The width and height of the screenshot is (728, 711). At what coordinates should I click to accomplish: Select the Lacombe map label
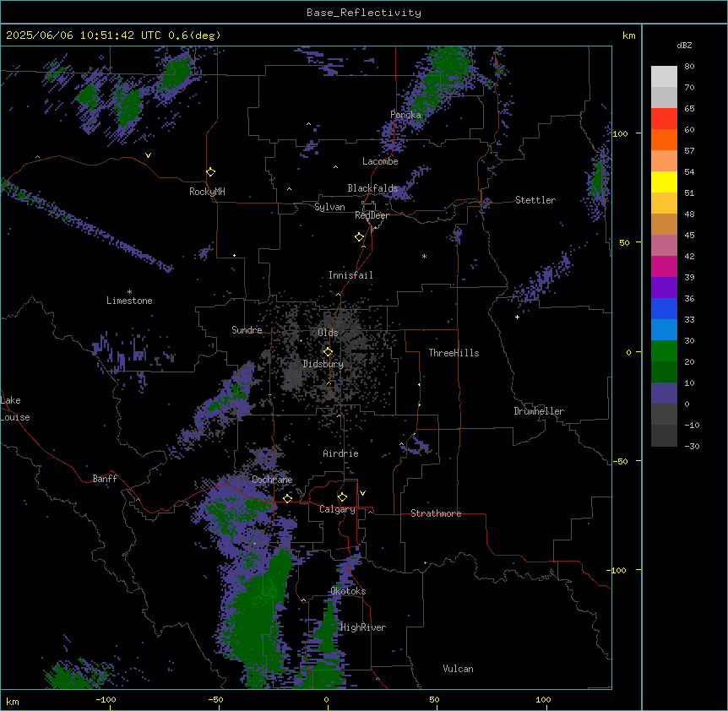pos(380,161)
